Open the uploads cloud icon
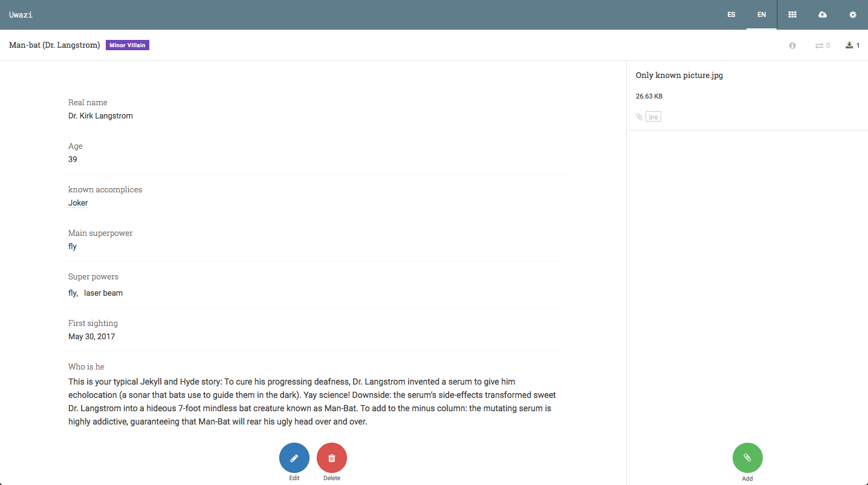Screen dimensions: 868x485 [822, 15]
